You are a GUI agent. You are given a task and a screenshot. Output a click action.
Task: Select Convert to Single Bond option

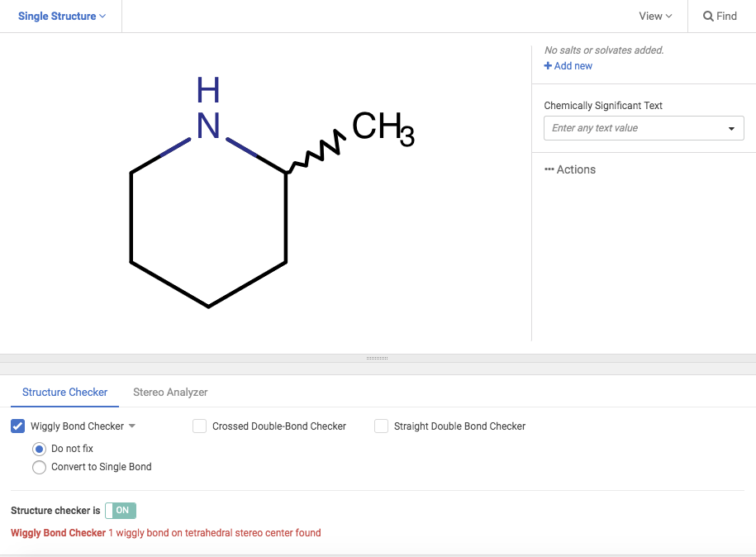pyautogui.click(x=39, y=467)
